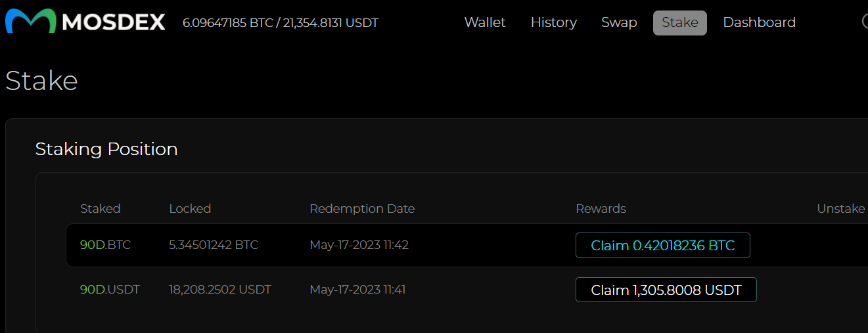The width and height of the screenshot is (868, 333).
Task: Select the highlighted Stake tab
Action: [680, 23]
